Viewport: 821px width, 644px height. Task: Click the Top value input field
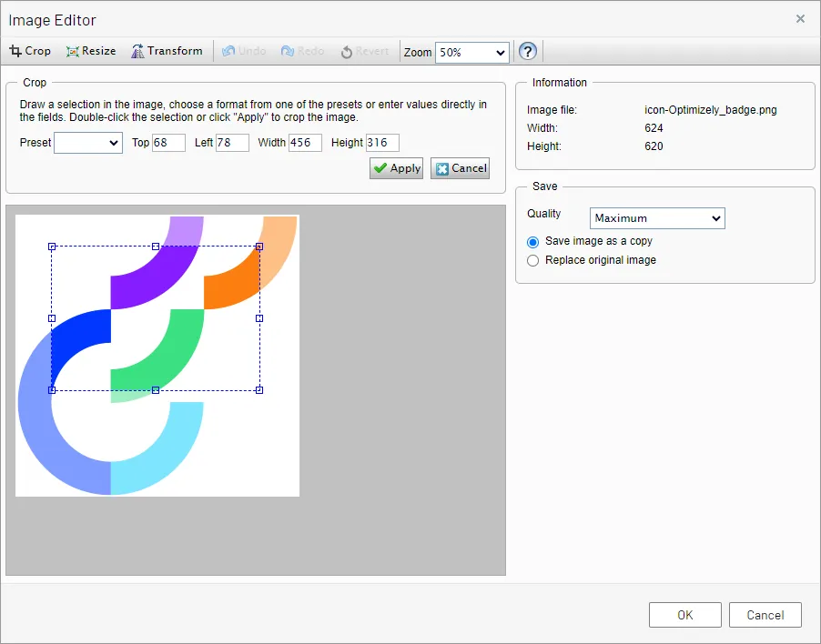click(x=168, y=143)
